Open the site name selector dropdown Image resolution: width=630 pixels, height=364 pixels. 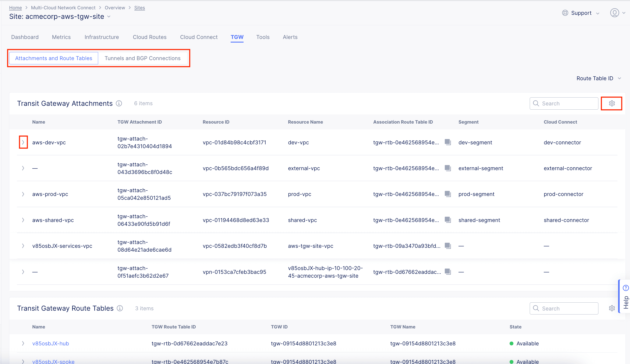[x=109, y=17]
